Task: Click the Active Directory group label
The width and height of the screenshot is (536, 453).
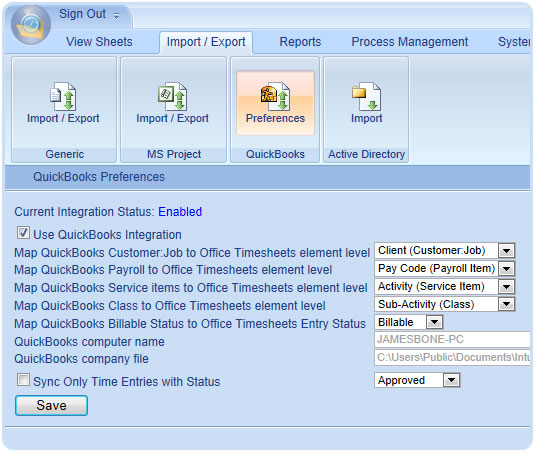Action: tap(366, 154)
